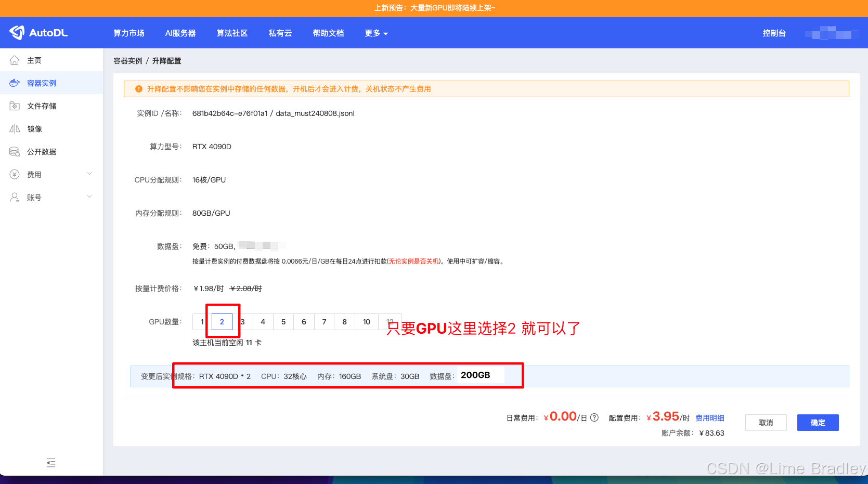Click the RTX 4090D model value
Image resolution: width=868 pixels, height=484 pixels.
tap(212, 147)
